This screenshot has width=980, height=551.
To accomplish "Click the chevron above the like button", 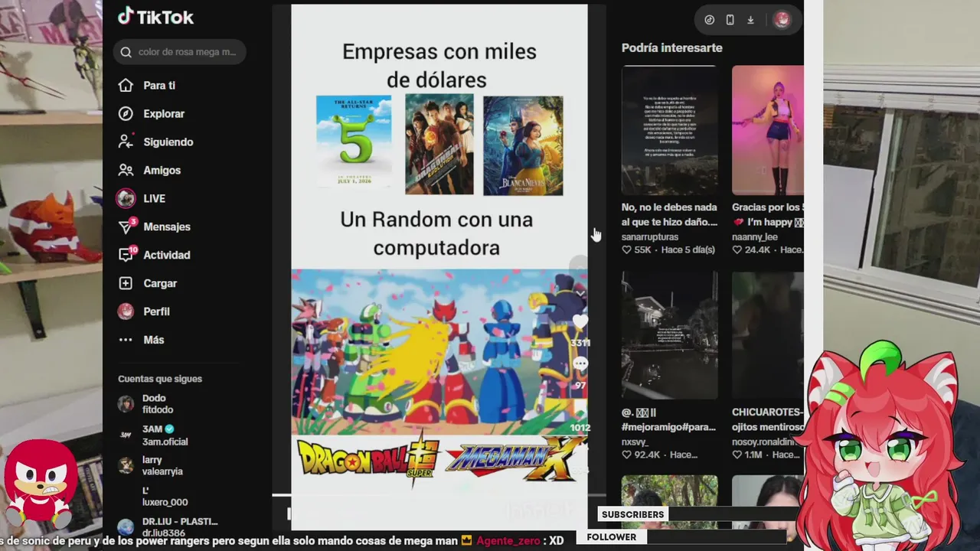I will 580,293.
